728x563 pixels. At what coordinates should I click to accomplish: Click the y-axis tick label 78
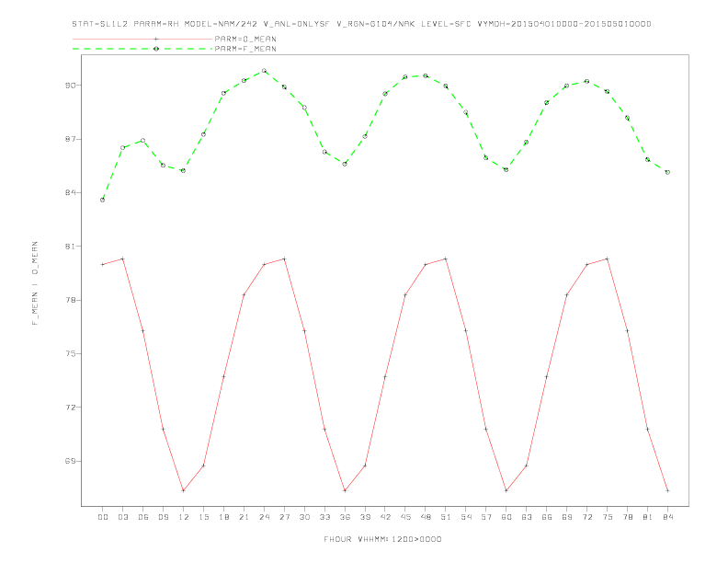(70, 300)
